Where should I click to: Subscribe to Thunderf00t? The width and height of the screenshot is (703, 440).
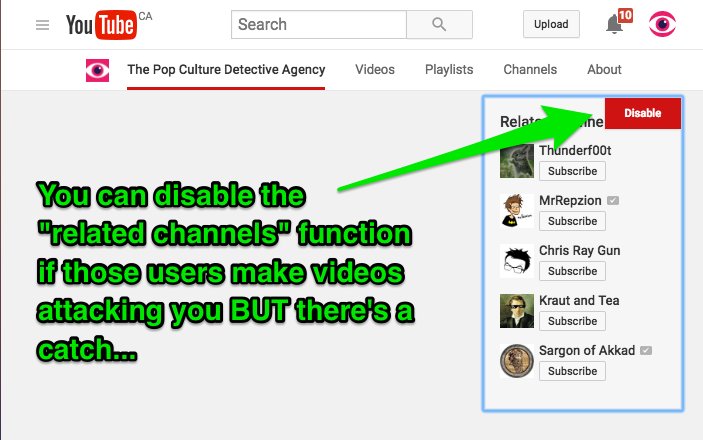point(573,171)
